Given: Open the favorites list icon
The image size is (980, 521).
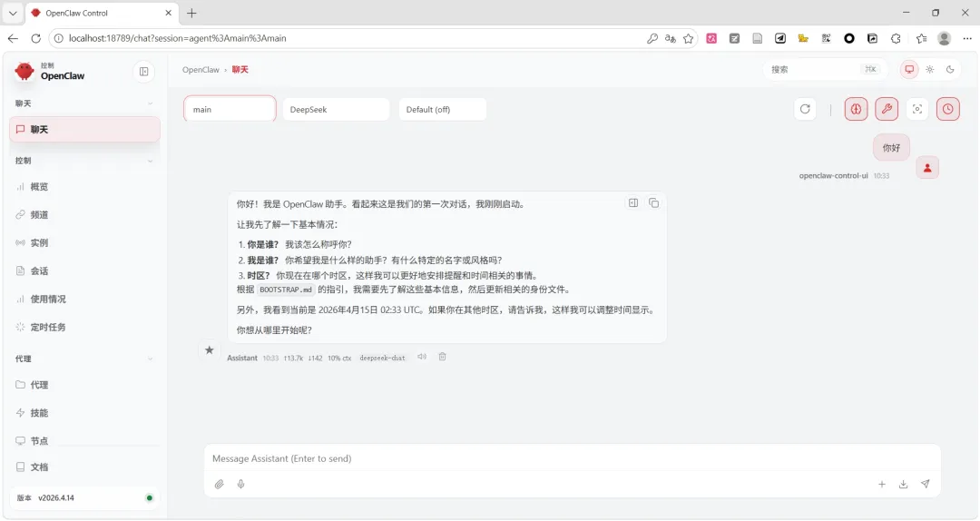Looking at the screenshot, I should (921, 38).
